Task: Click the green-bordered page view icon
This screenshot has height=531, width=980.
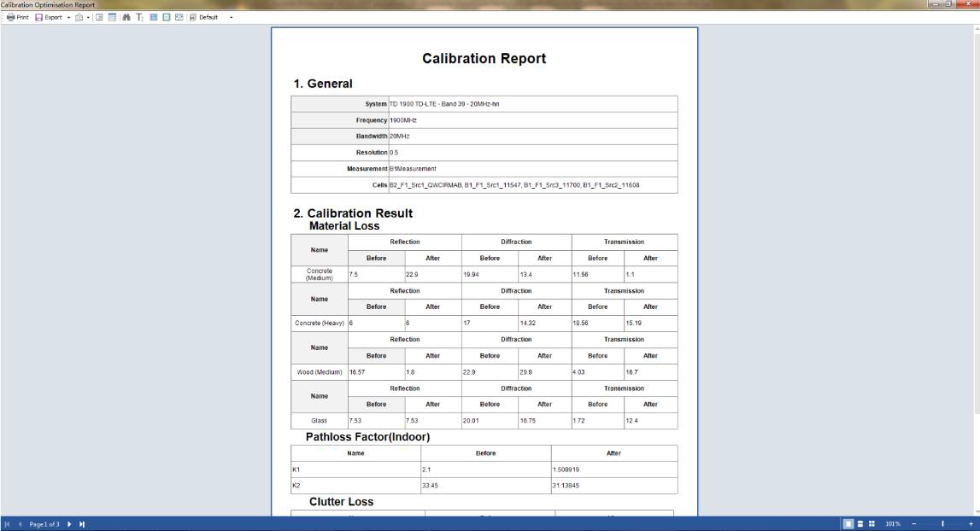Action: point(167,17)
